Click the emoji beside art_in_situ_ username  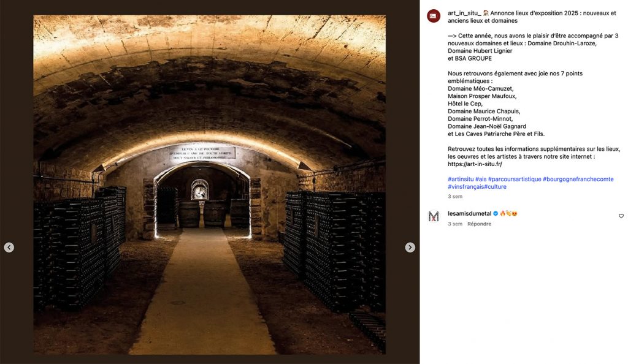click(486, 13)
